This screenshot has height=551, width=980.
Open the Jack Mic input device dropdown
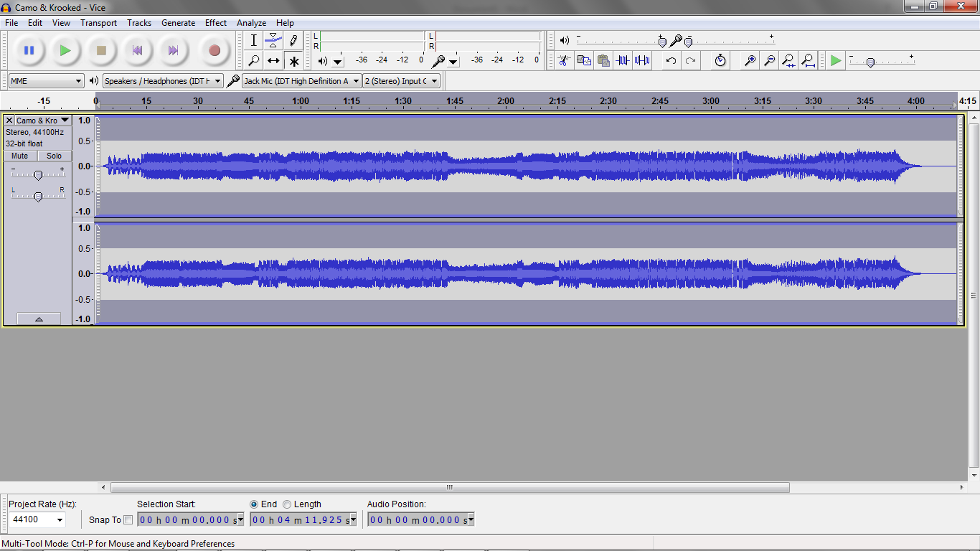tap(301, 81)
